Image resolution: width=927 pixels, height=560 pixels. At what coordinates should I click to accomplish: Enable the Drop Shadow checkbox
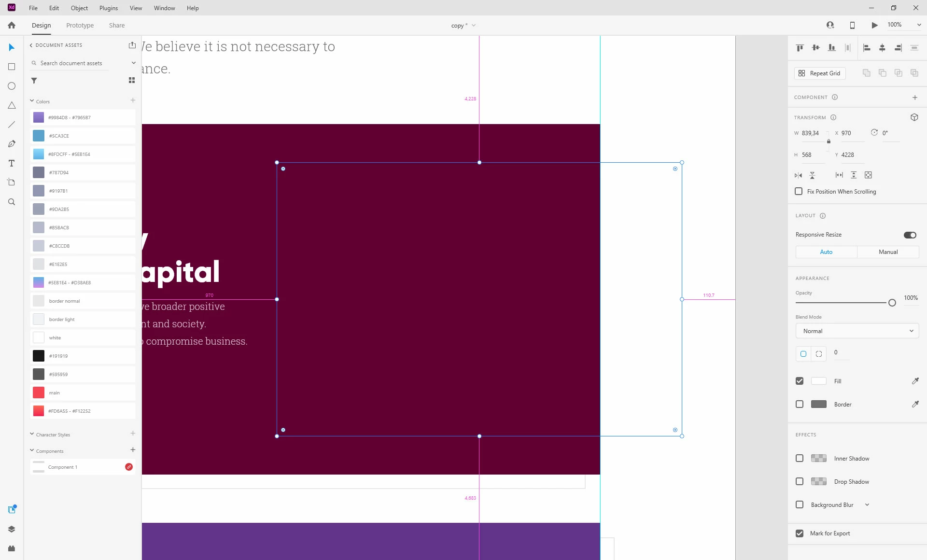click(800, 481)
